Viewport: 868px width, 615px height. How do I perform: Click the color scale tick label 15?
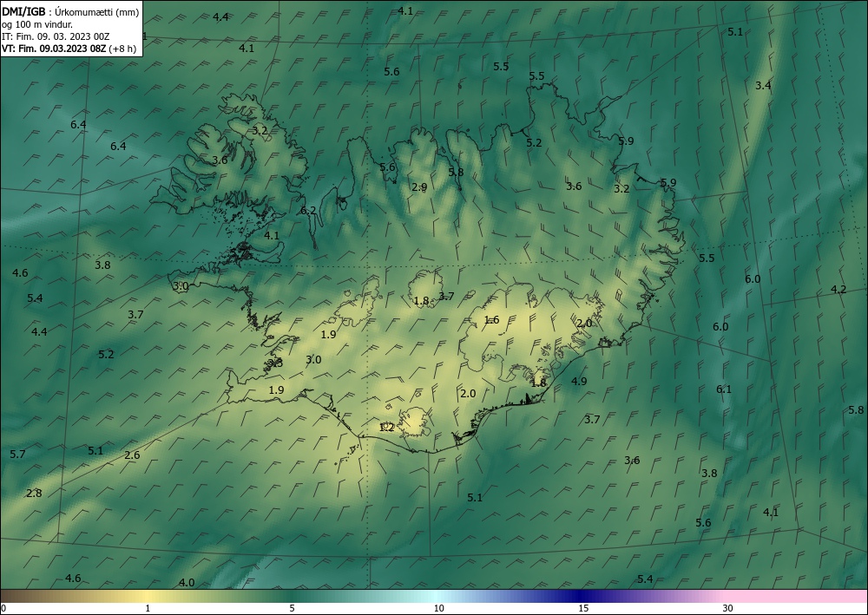(x=583, y=608)
